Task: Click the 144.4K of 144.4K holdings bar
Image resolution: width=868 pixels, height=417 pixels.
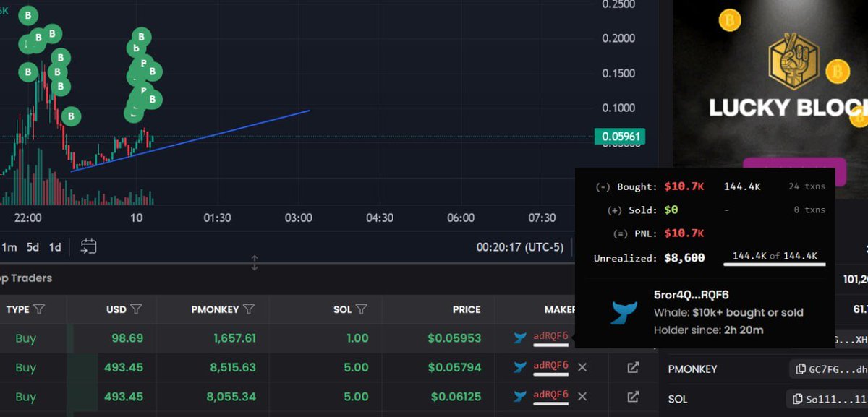Action: click(774, 259)
